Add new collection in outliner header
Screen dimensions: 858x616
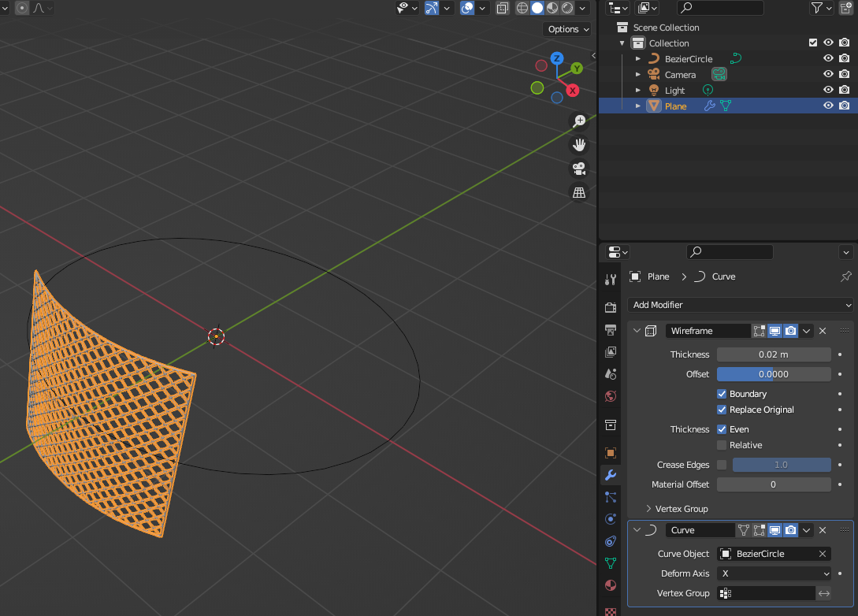pos(846,8)
